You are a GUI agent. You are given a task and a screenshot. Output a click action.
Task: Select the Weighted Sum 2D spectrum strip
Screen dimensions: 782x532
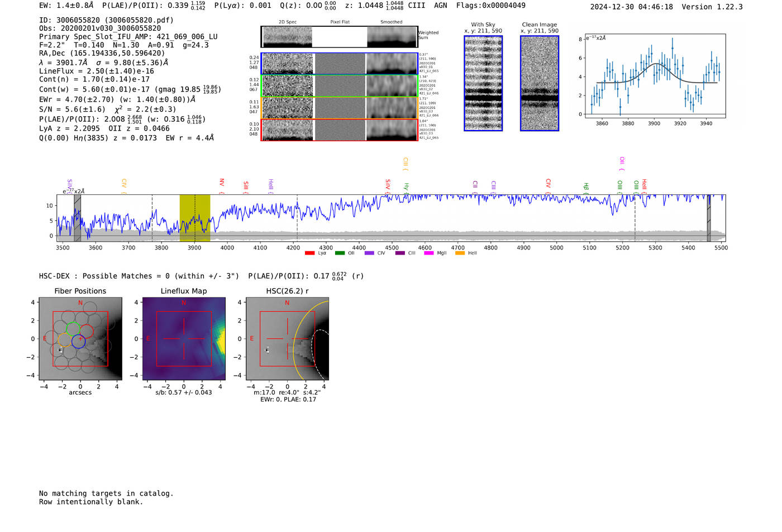click(x=340, y=37)
